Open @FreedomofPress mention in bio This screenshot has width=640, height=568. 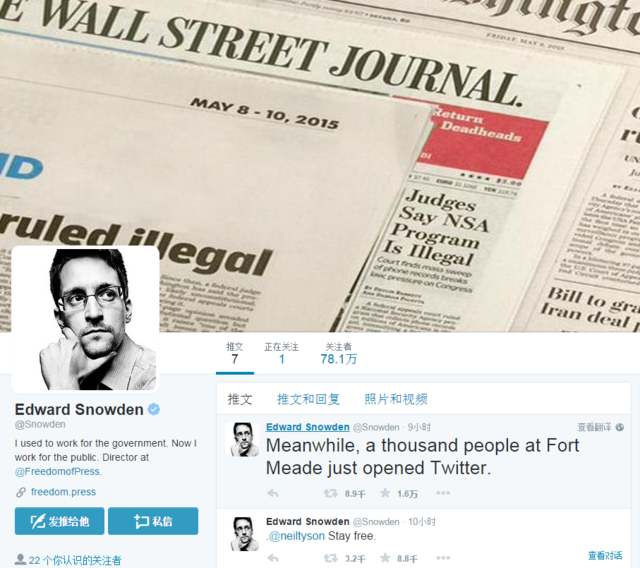[x=57, y=472]
